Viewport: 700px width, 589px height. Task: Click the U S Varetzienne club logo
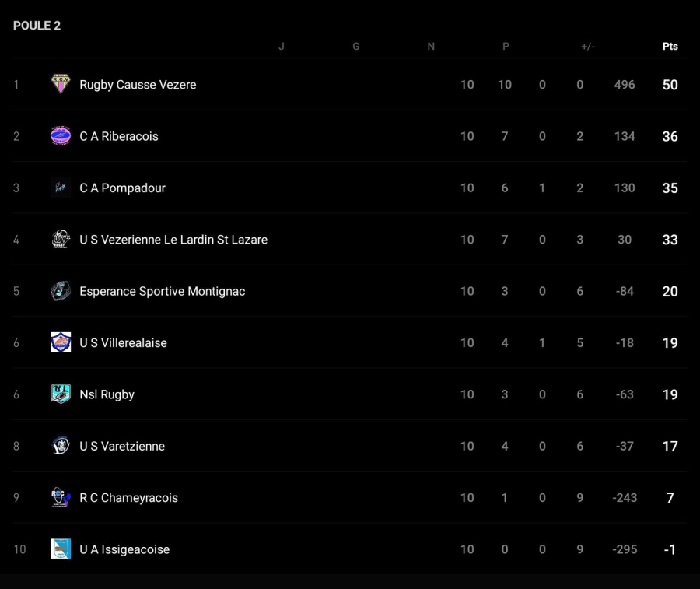[x=61, y=446]
